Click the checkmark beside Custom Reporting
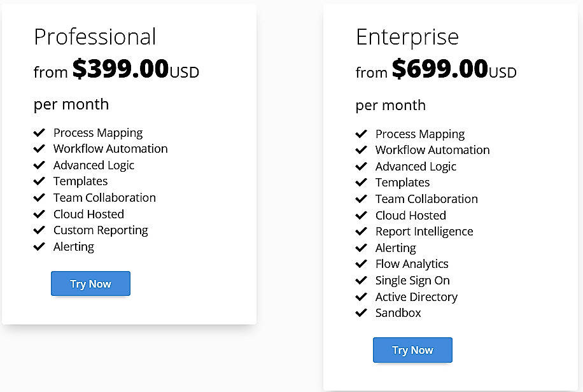This screenshot has width=583, height=392. pos(39,230)
